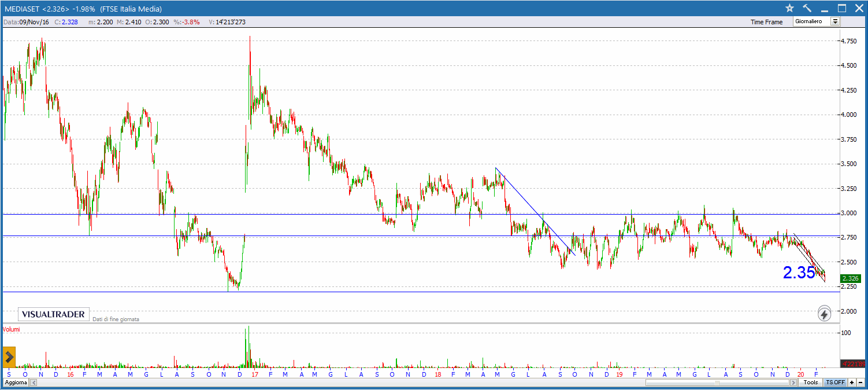Click the Time Frame label
This screenshot has width=868, height=390.
coord(767,22)
